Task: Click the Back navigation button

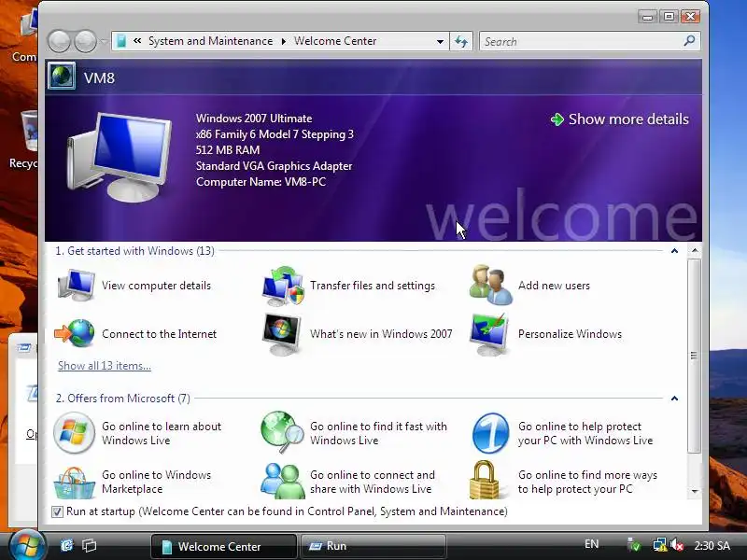Action: point(60,41)
